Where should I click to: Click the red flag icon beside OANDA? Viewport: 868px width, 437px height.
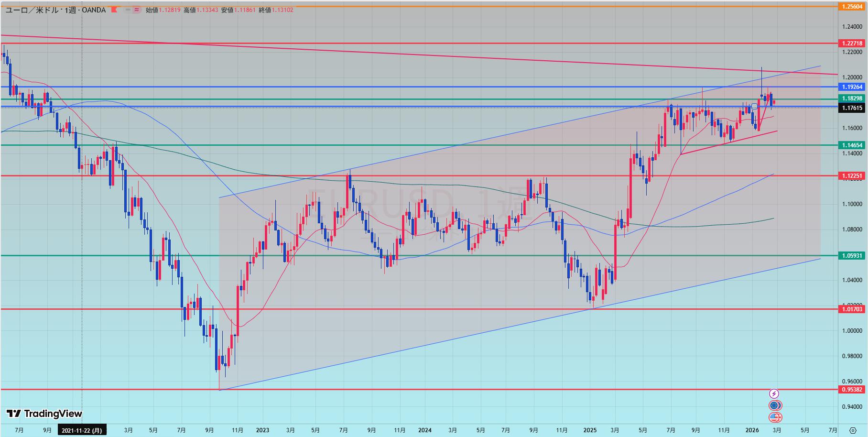point(114,10)
